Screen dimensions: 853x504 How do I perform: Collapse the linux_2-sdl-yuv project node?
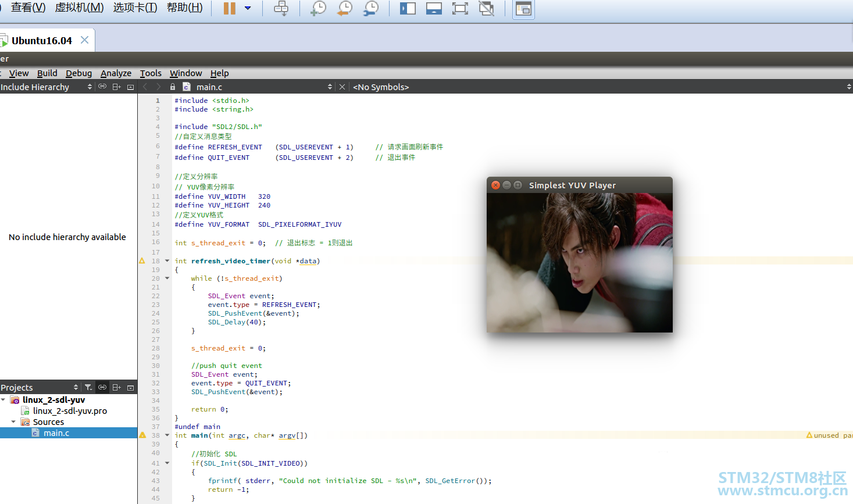pos(3,400)
